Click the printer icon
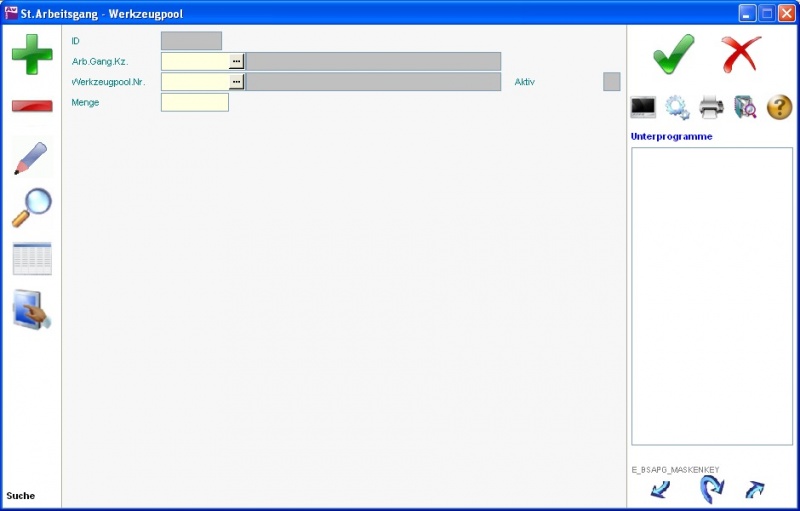The height and width of the screenshot is (511, 800). click(x=711, y=107)
